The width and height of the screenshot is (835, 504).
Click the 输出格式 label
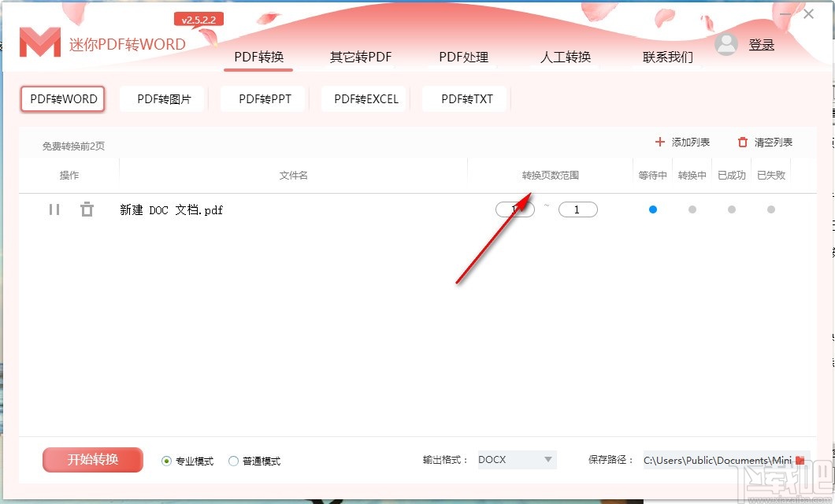point(445,460)
